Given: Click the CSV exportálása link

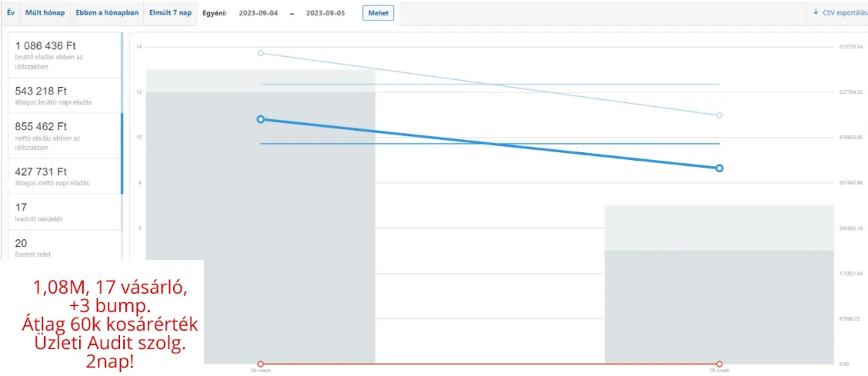Looking at the screenshot, I should [x=844, y=13].
